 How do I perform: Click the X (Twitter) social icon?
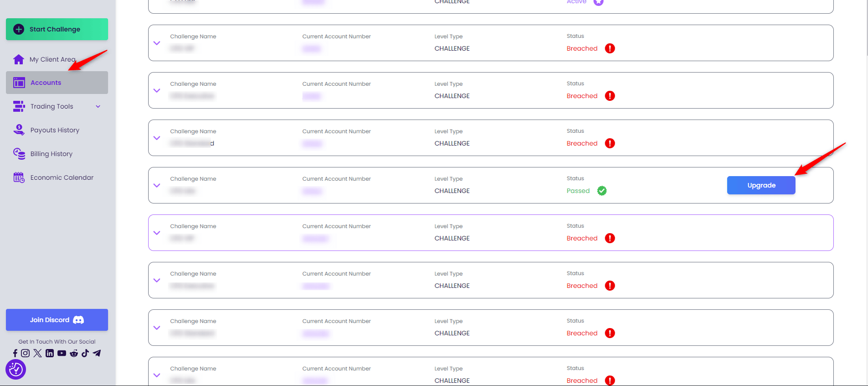click(x=37, y=353)
